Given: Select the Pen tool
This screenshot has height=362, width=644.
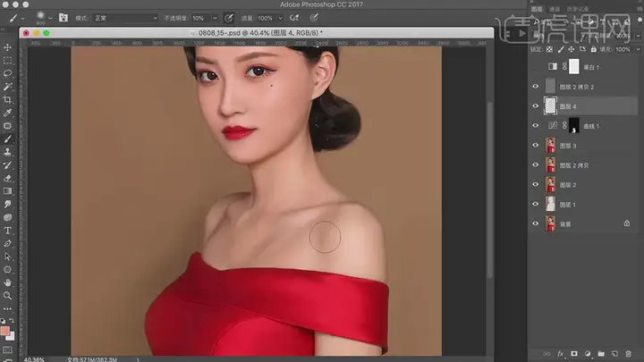Looking at the screenshot, I should coord(7,244).
